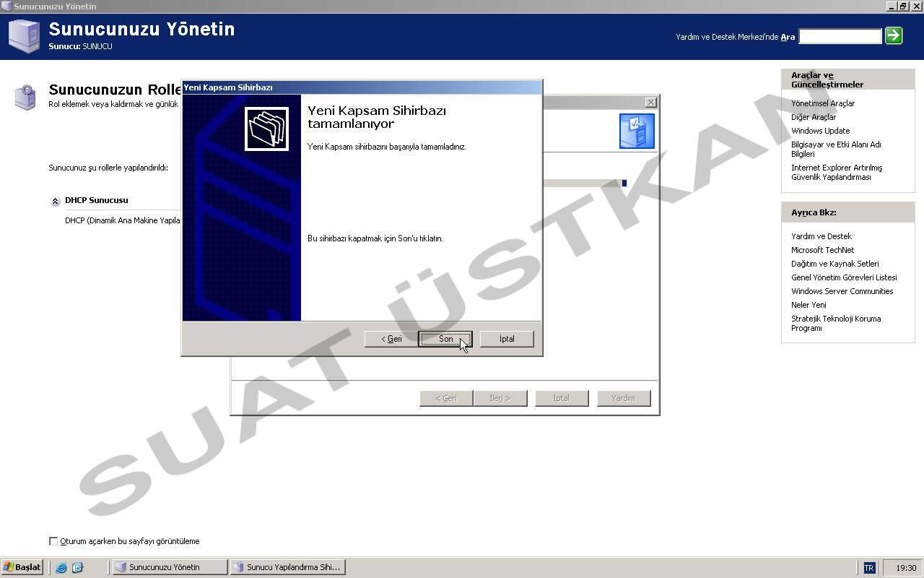This screenshot has width=924, height=578.
Task: Close the background Sunucu Yapılandırma wizard window
Action: [650, 103]
